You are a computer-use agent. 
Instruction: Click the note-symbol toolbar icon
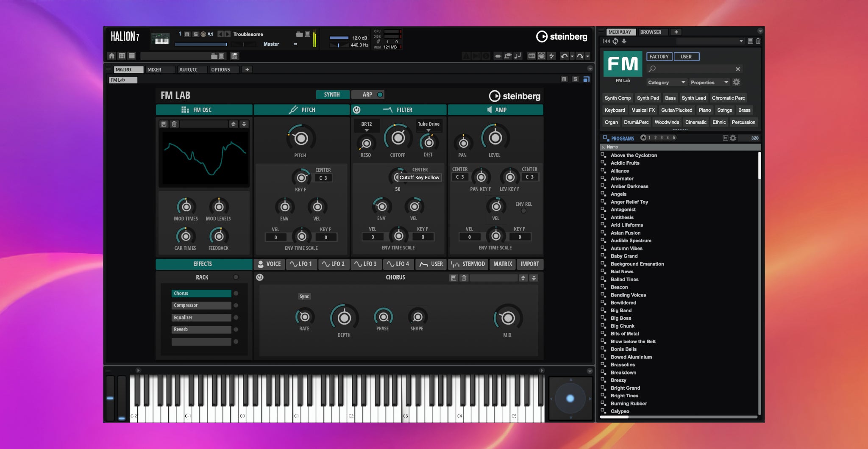[518, 56]
